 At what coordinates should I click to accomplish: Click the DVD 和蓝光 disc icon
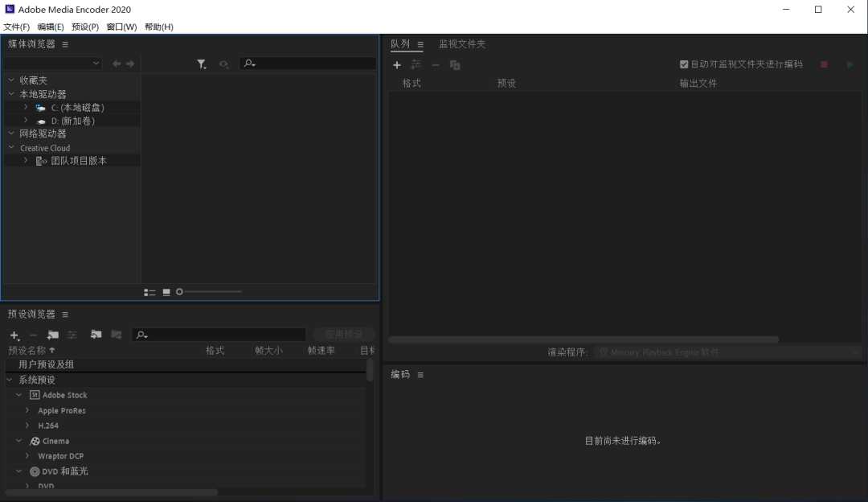tap(35, 471)
